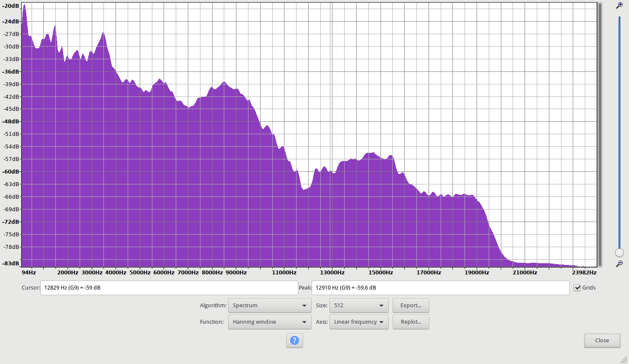The width and height of the screenshot is (629, 364).
Task: Click the Cursor readout field
Action: coord(169,288)
